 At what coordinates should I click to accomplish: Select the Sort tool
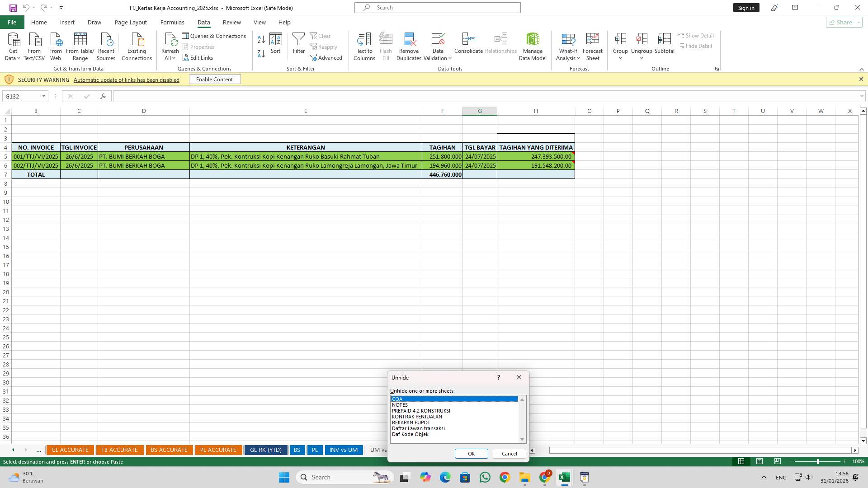[275, 45]
